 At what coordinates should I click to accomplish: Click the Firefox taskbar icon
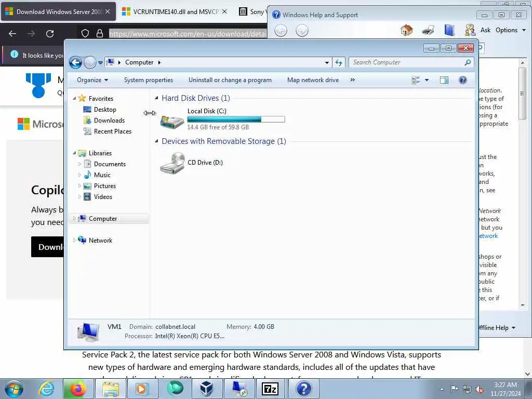pyautogui.click(x=77, y=389)
